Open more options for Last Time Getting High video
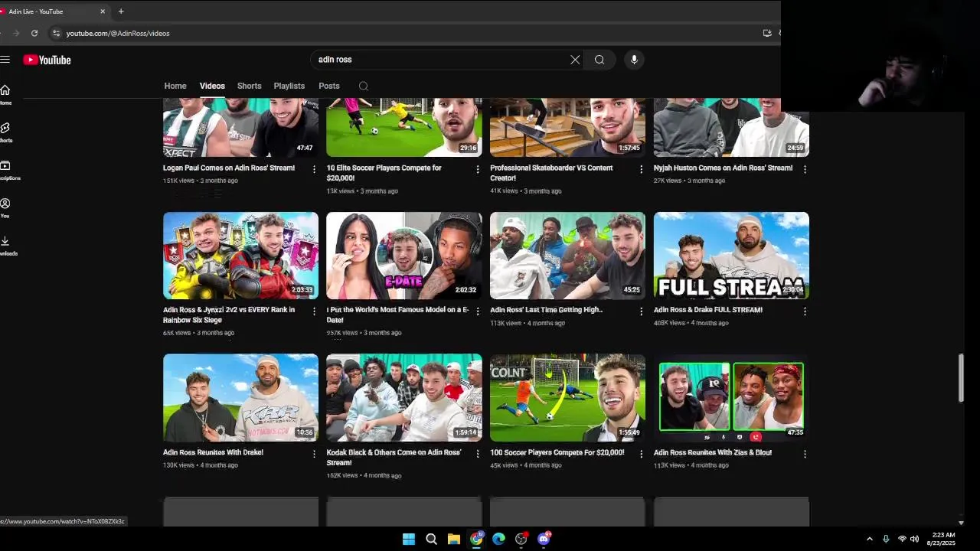Screen dimensions: 980x551 click(642, 311)
